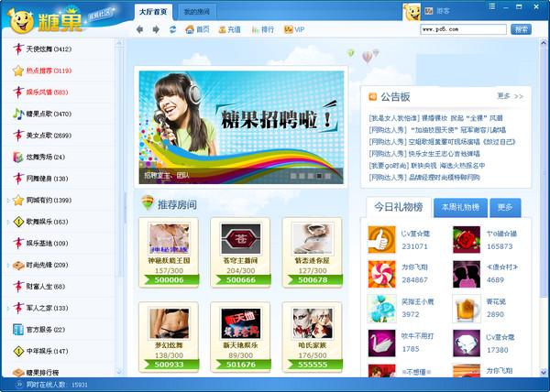Image resolution: width=550 pixels, height=392 pixels.
Task: Open room 哈氏家族 555555
Action: click(313, 337)
